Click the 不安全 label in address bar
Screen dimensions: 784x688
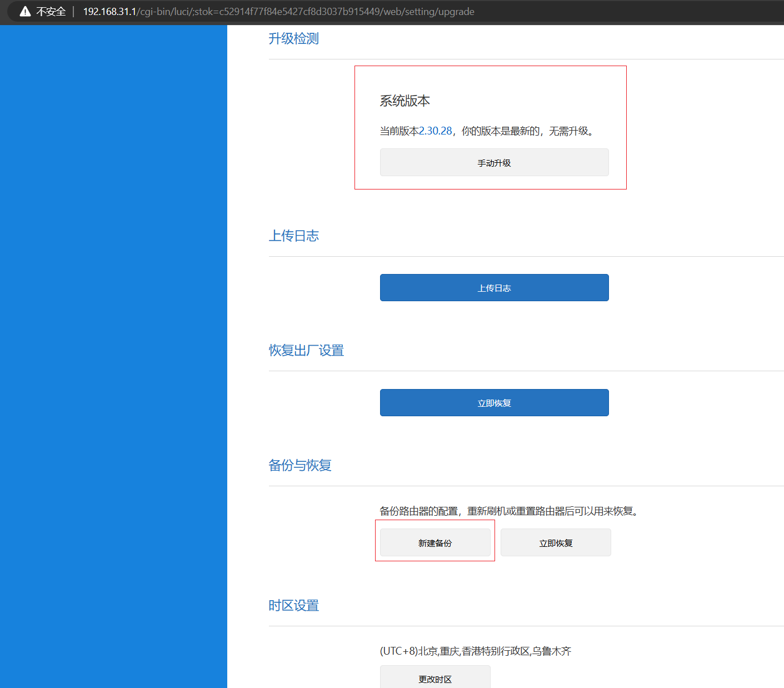[x=51, y=12]
